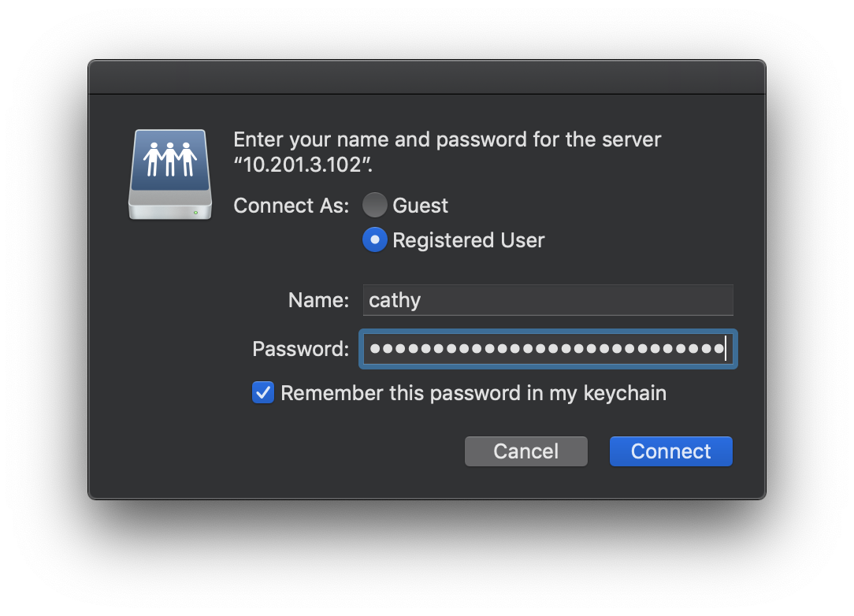Click into the Name text field
This screenshot has height=616, width=854.
(548, 300)
